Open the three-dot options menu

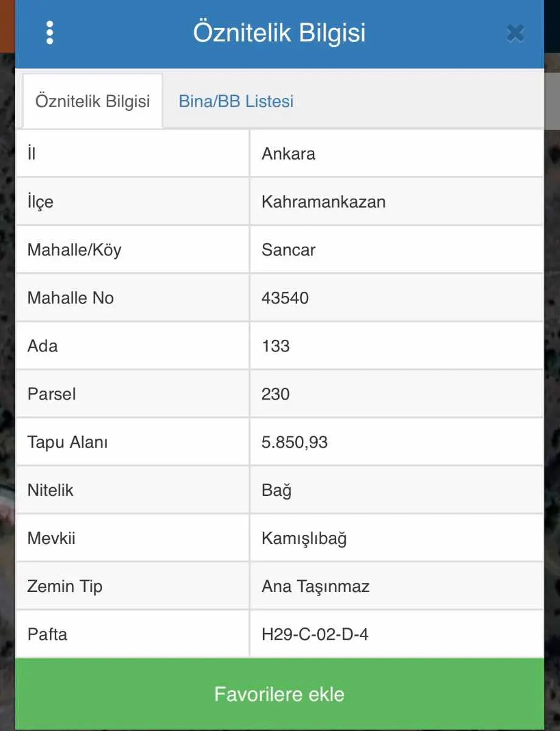point(50,33)
